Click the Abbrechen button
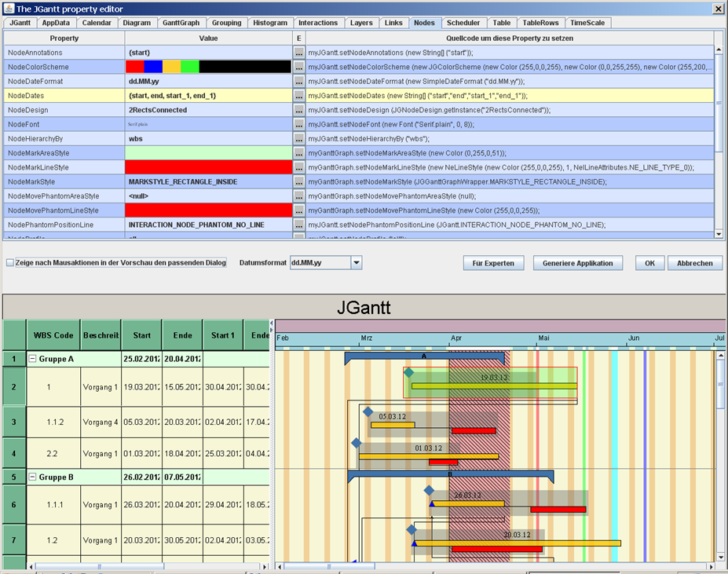The width and height of the screenshot is (728, 574). 694,263
